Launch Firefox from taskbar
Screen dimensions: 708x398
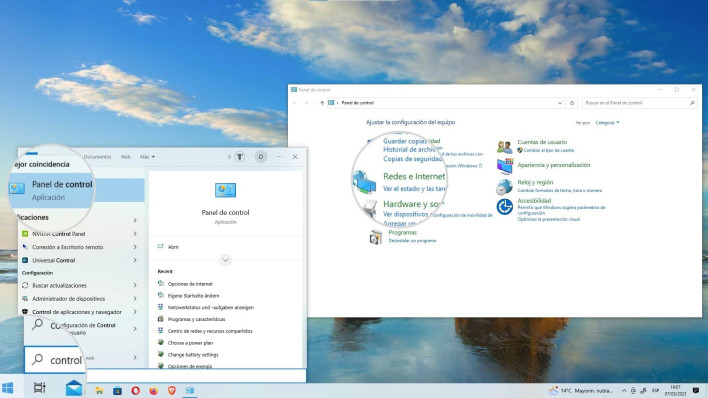[154, 390]
